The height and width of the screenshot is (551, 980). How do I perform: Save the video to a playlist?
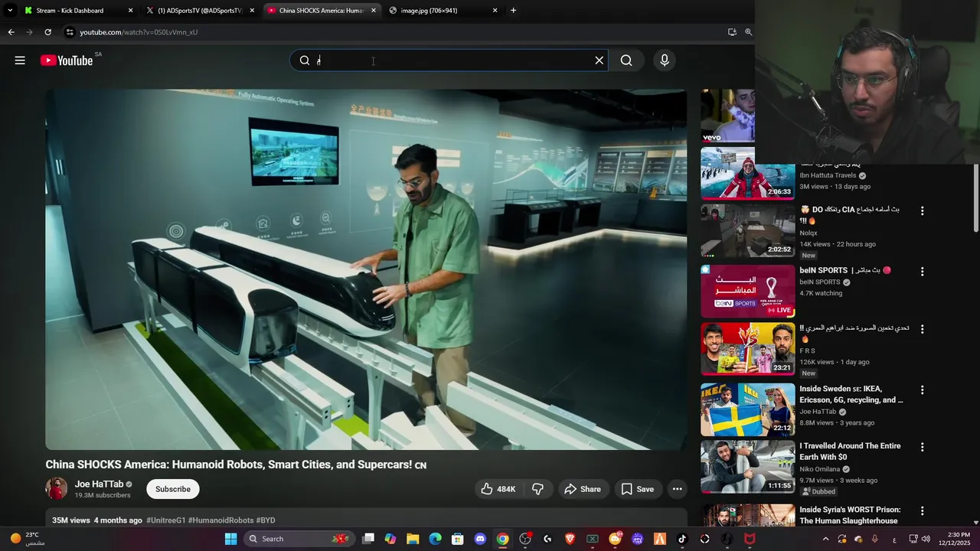[637, 489]
